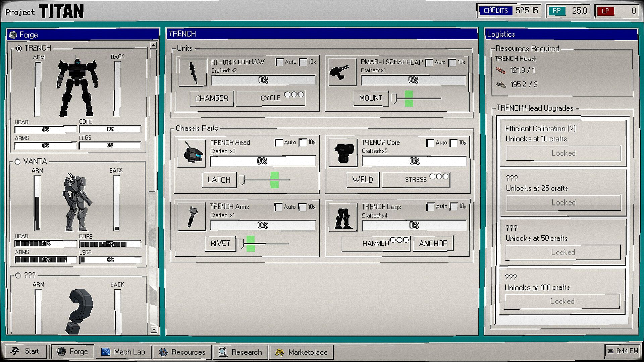644x362 pixels.
Task: Click the TRENCH Arms part icon
Action: coord(192,217)
